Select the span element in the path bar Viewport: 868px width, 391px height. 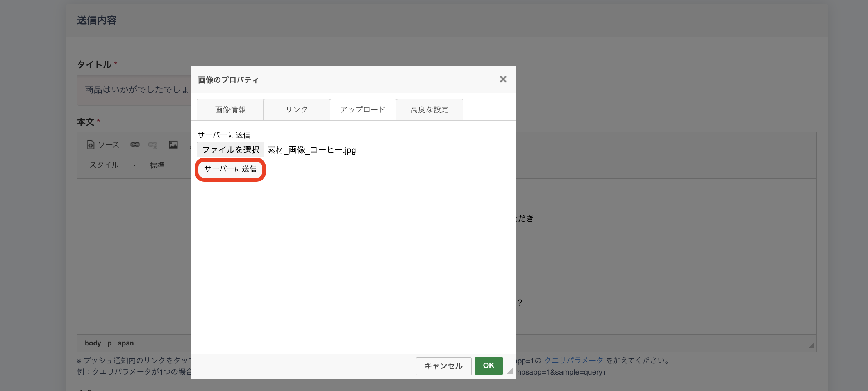coord(125,343)
